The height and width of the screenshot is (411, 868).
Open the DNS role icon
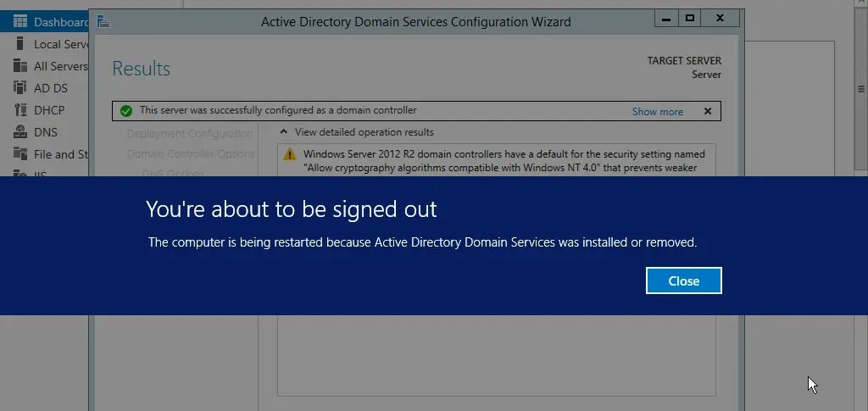(20, 132)
